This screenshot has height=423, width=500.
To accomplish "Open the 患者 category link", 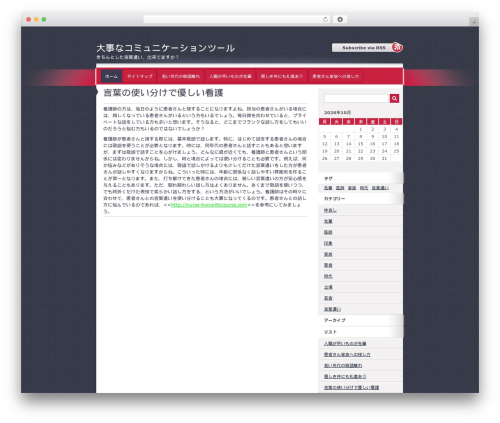I will point(328,265).
